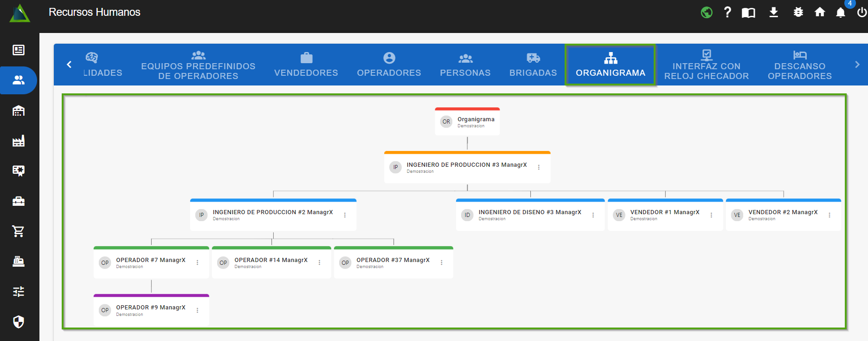Screen dimensions: 868x341
Task: Switch to the VENDEDORES tab
Action: pyautogui.click(x=306, y=65)
